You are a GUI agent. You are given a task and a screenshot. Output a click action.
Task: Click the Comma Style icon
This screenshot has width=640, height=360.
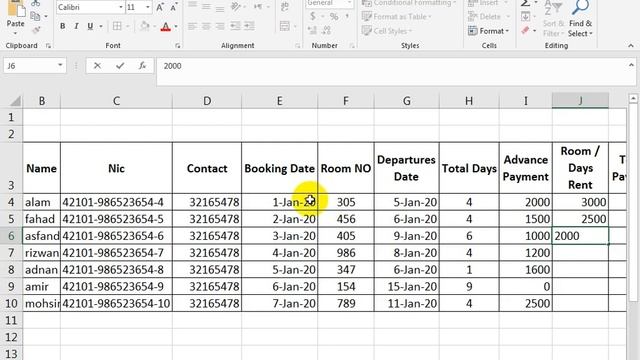347,16
